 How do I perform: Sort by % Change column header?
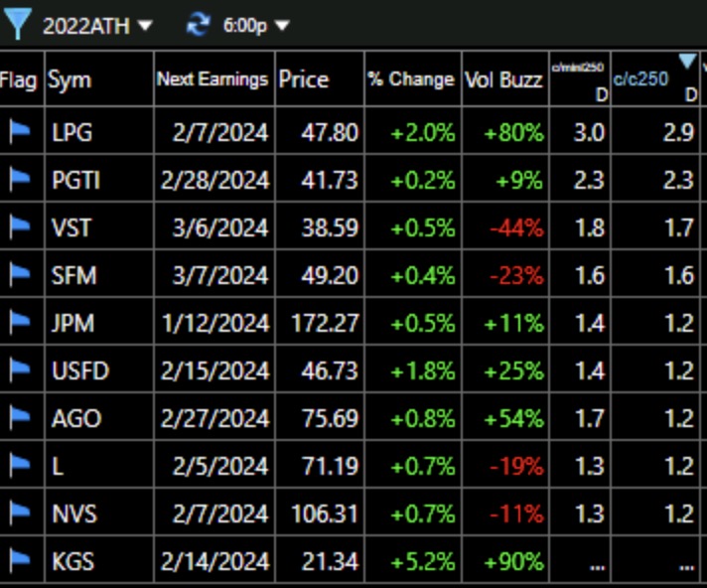click(x=411, y=79)
